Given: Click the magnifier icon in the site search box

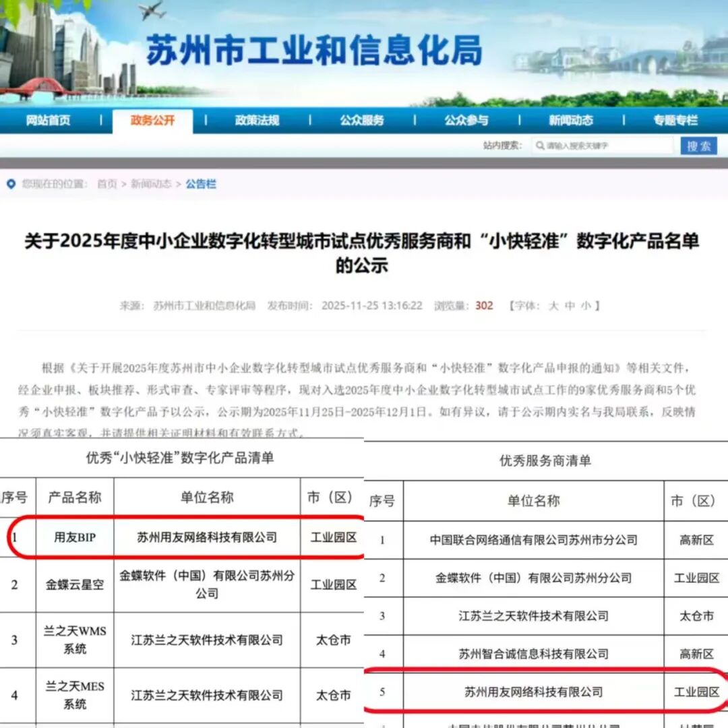Looking at the screenshot, I should click(x=540, y=146).
